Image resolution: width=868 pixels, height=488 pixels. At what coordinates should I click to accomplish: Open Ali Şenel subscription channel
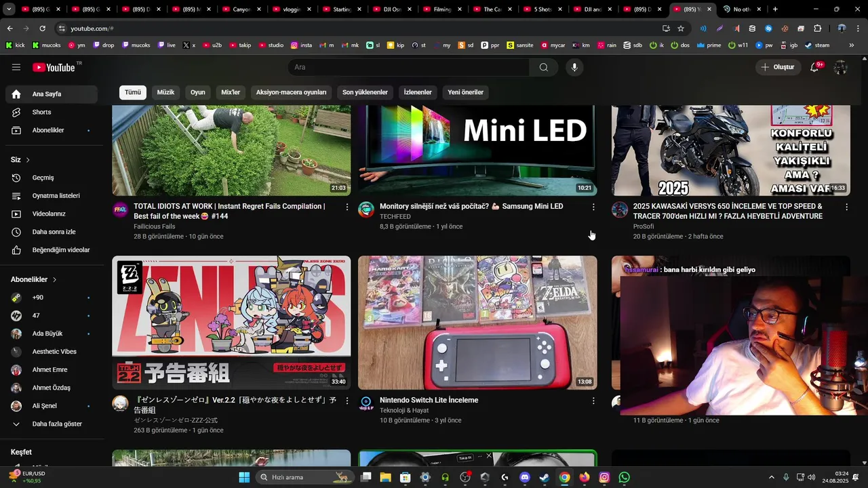[52, 406]
